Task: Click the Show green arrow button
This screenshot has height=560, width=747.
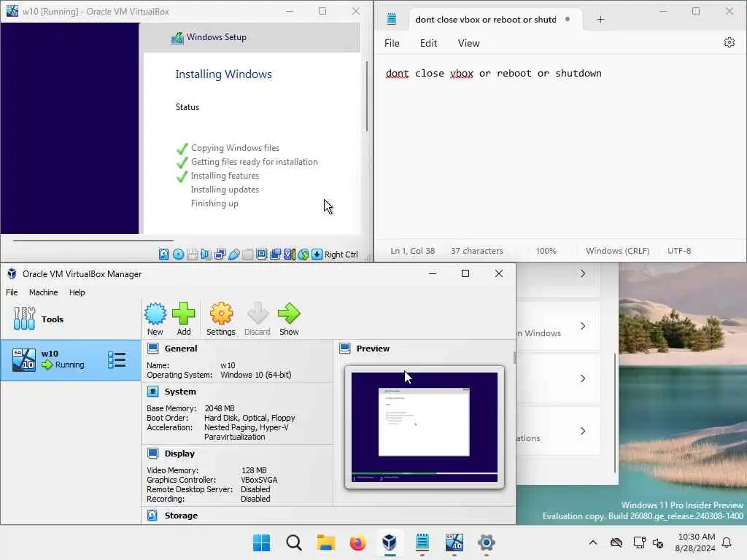Action: pyautogui.click(x=289, y=319)
